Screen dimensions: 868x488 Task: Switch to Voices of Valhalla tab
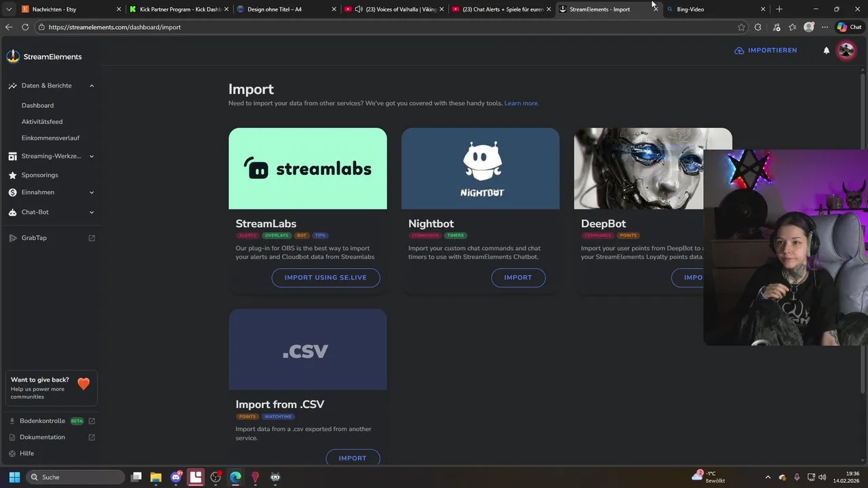(x=395, y=9)
